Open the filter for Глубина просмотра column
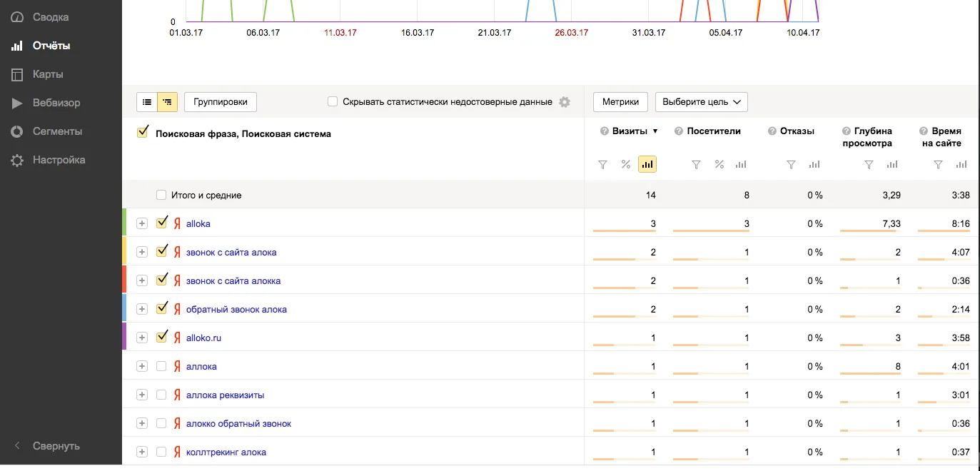The image size is (980, 471). click(x=869, y=165)
